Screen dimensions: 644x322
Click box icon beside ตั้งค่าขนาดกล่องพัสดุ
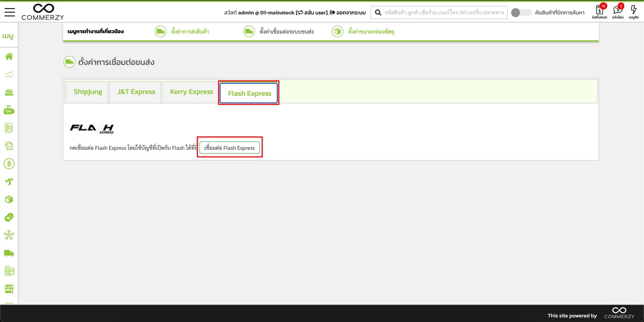338,31
